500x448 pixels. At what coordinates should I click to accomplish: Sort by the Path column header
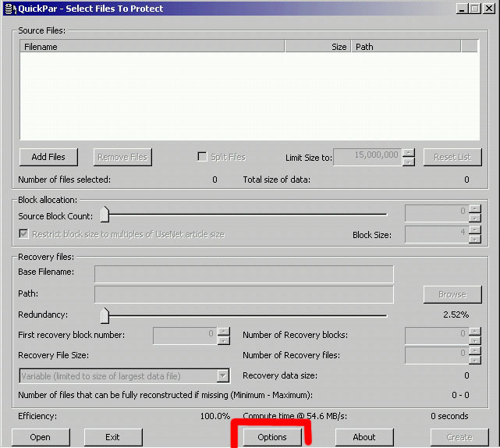pyautogui.click(x=406, y=47)
